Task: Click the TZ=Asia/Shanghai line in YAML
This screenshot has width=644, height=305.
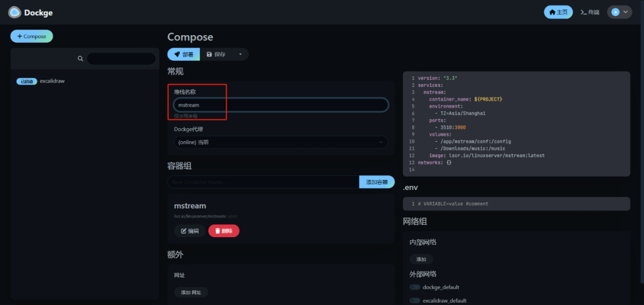Action: (460, 113)
